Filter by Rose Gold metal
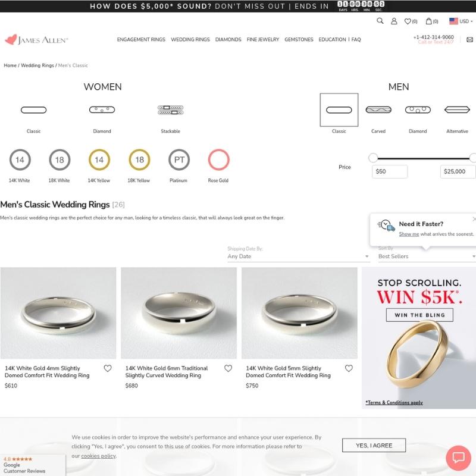Viewport: 476px width, 476px height. tap(218, 159)
